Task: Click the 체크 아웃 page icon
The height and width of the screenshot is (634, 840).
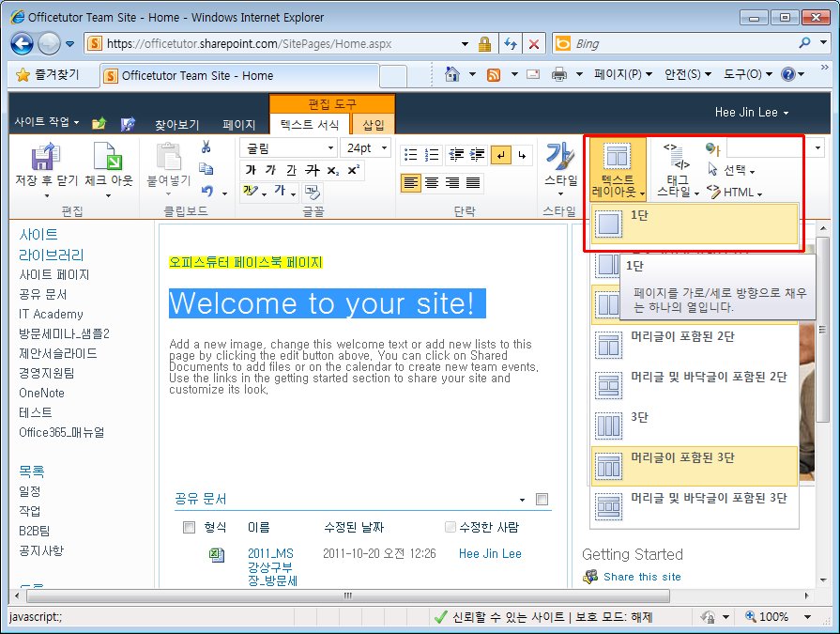Action: coord(108,157)
